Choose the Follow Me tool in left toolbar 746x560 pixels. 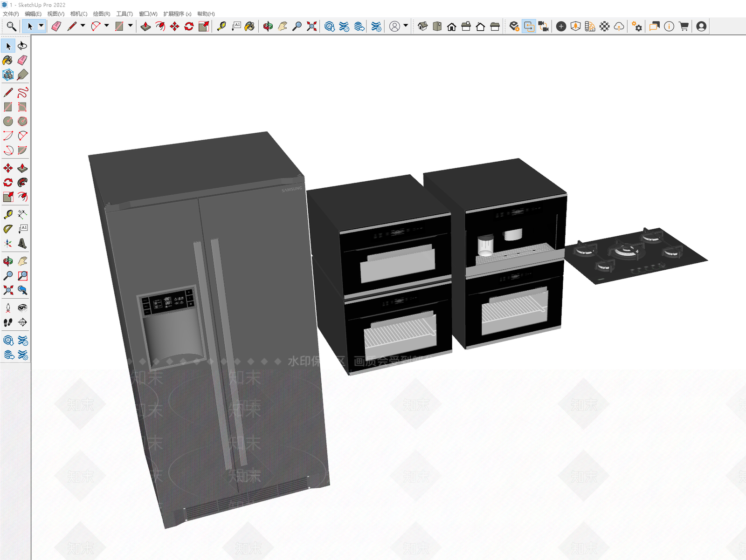pyautogui.click(x=22, y=182)
